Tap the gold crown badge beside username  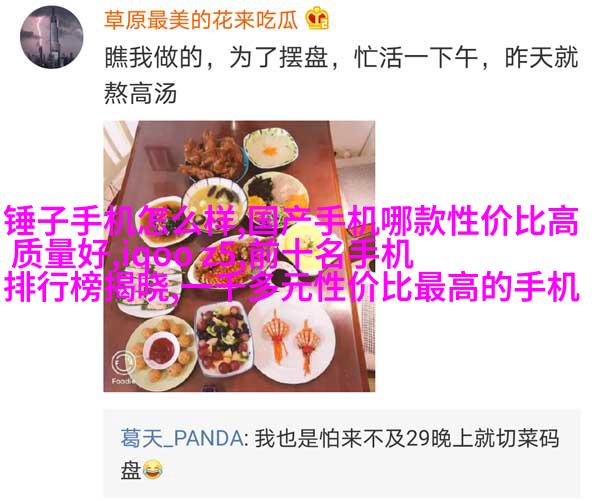[x=317, y=19]
